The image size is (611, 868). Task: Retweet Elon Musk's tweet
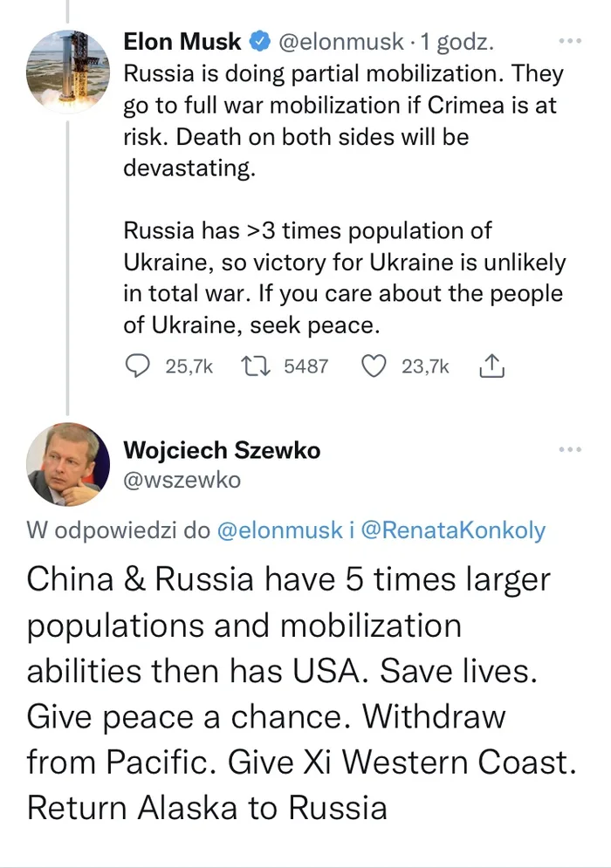click(256, 366)
